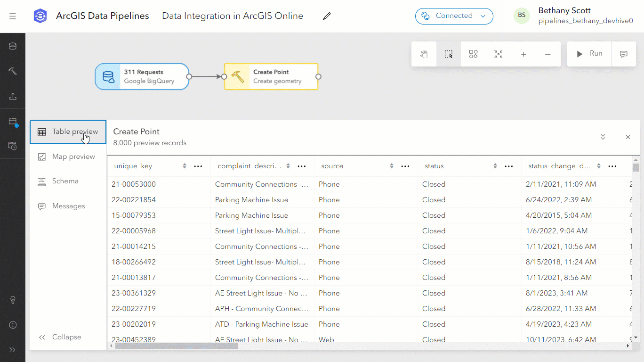Image resolution: width=644 pixels, height=362 pixels.
Task: Collapse the preview side menu
Action: click(60, 337)
